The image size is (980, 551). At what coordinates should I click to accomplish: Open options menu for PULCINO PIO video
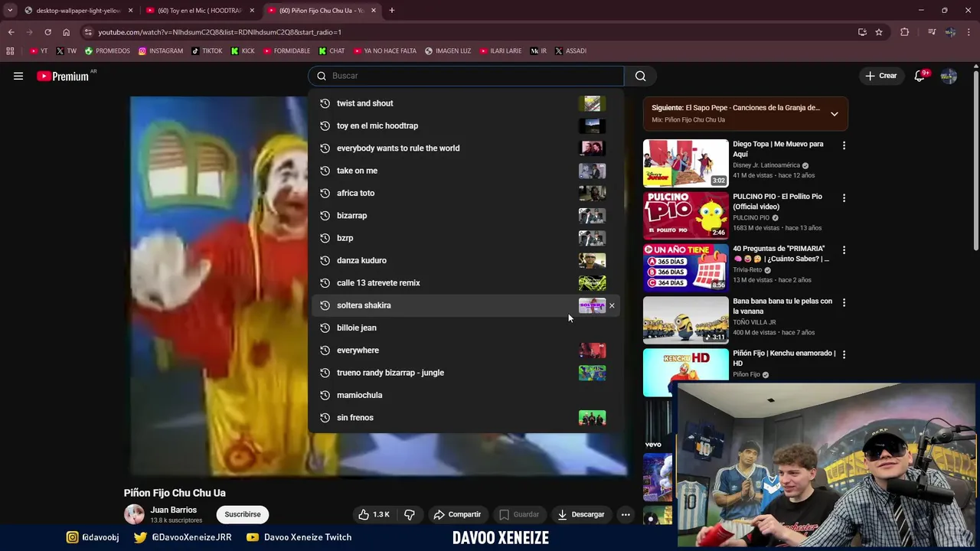click(x=844, y=197)
